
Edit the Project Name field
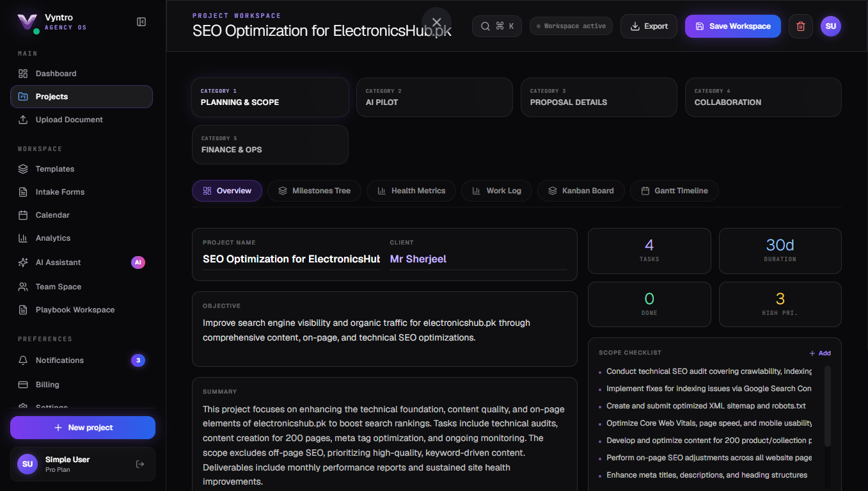(x=291, y=259)
